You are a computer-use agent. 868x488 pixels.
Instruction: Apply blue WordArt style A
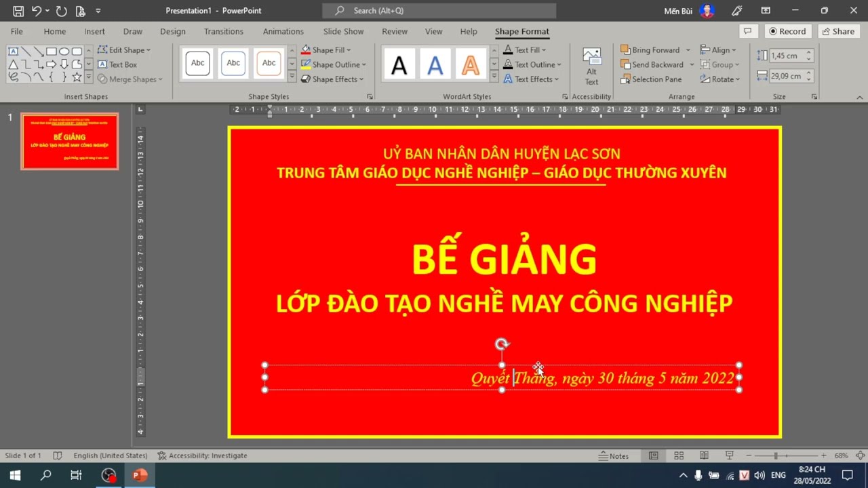435,65
